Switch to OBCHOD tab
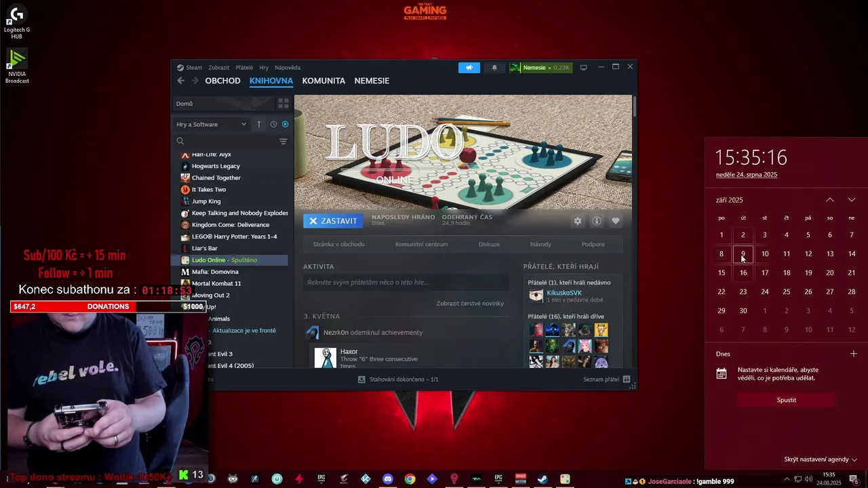868x488 pixels. pyautogui.click(x=222, y=81)
